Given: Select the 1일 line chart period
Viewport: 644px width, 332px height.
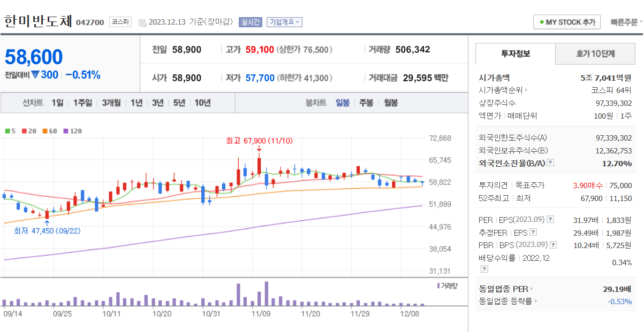Looking at the screenshot, I should [57, 103].
